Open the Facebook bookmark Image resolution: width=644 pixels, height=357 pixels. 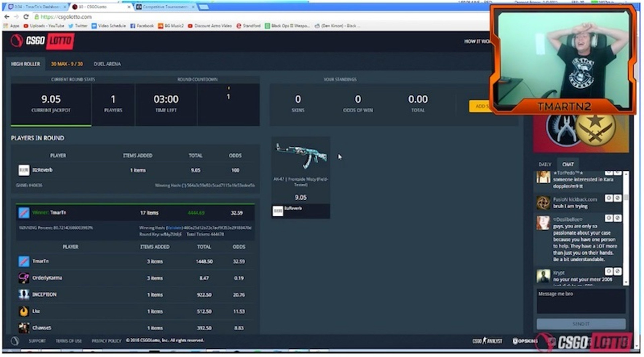142,26
